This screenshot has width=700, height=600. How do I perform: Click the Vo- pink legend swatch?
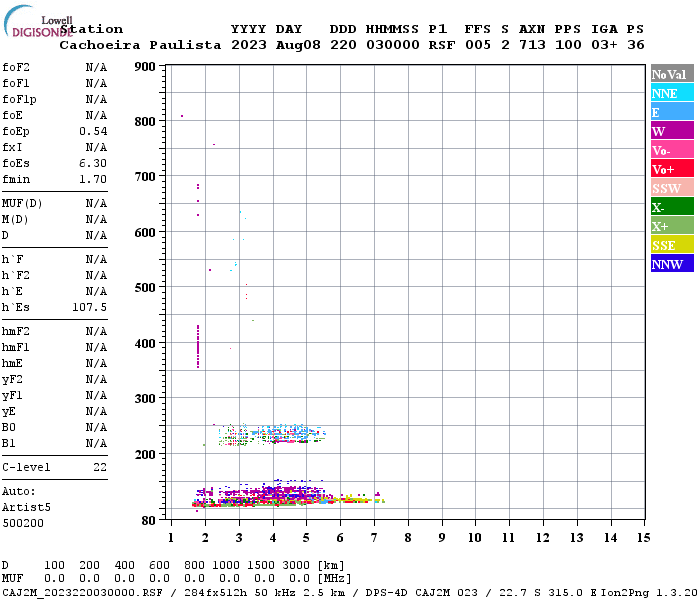click(x=672, y=150)
